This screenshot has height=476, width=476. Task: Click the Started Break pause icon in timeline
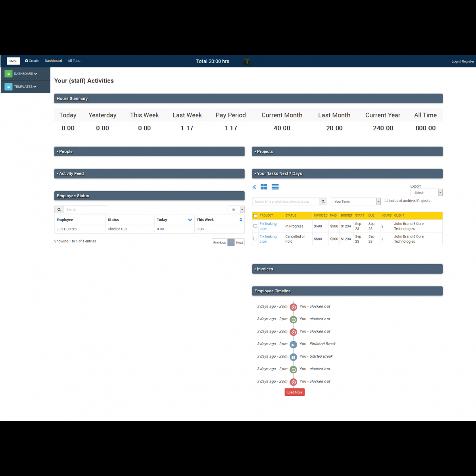293,357
